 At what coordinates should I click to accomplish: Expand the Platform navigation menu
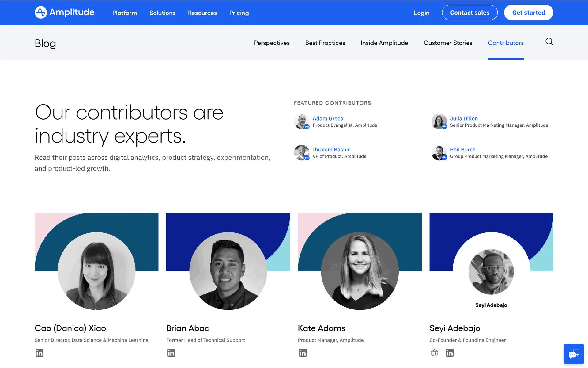[x=125, y=13]
